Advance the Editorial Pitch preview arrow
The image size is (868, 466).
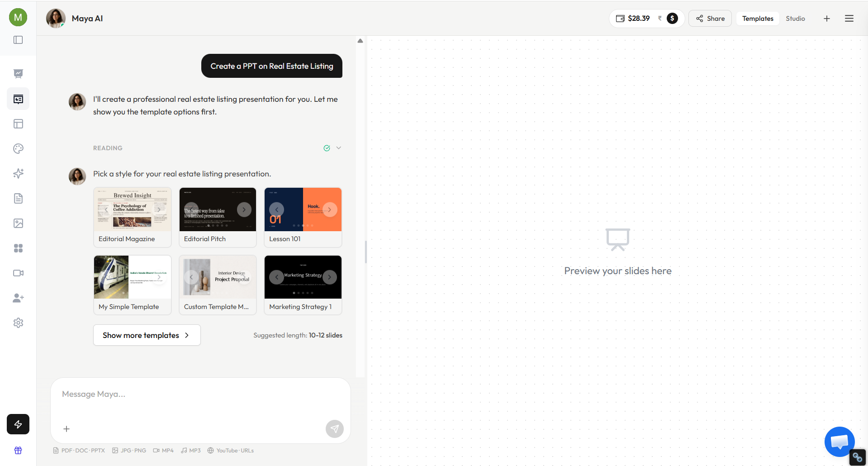pyautogui.click(x=244, y=209)
